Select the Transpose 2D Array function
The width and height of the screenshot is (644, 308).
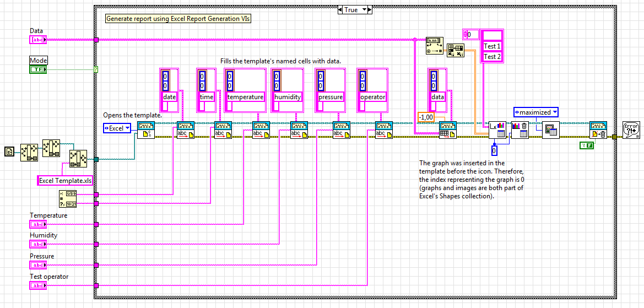[x=455, y=50]
